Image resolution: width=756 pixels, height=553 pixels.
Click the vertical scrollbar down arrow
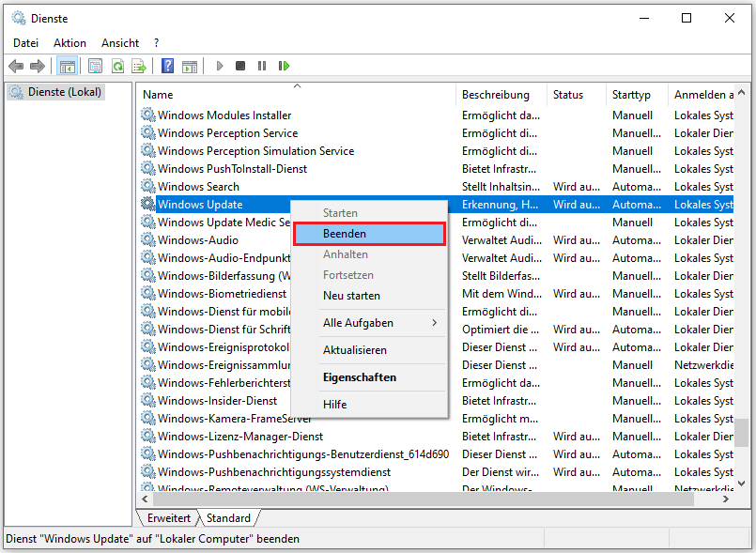[742, 483]
